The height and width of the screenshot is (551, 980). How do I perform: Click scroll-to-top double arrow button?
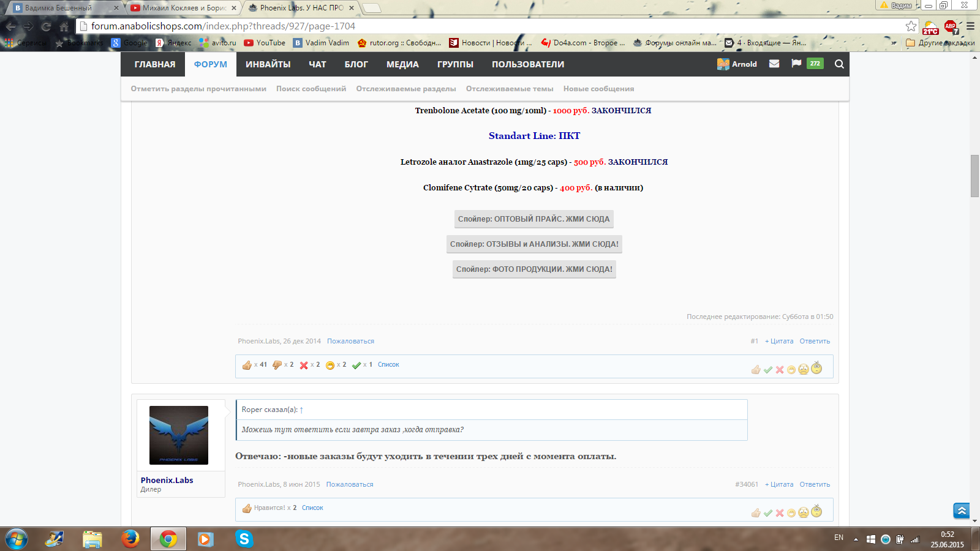pyautogui.click(x=961, y=511)
